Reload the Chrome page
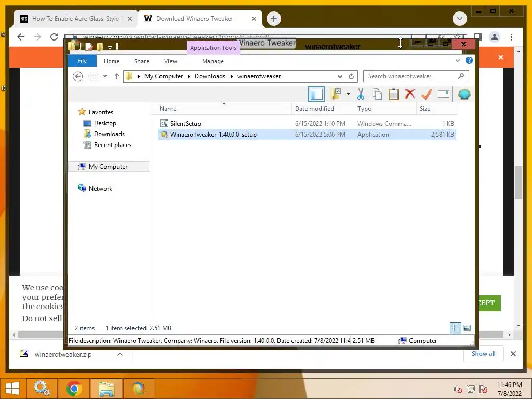This screenshot has height=399, width=532. (x=54, y=37)
